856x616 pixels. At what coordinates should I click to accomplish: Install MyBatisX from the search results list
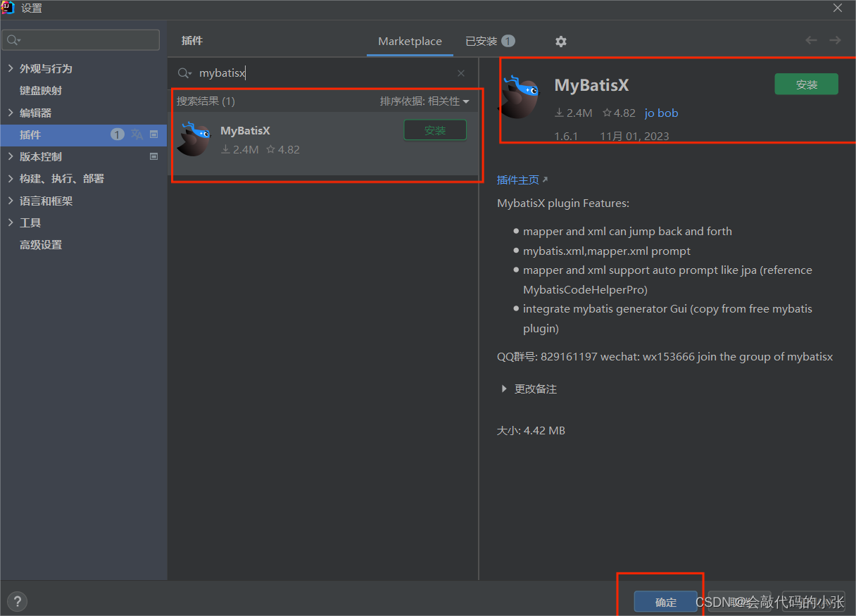[x=435, y=130]
